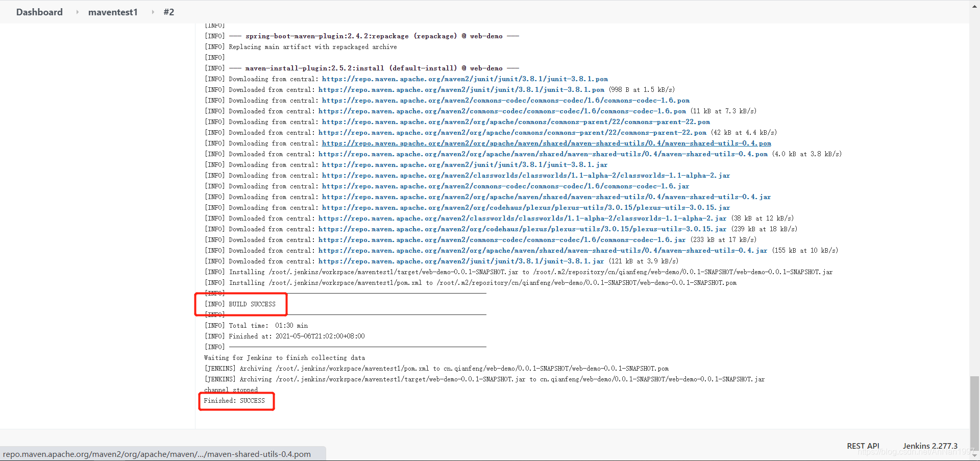The height and width of the screenshot is (461, 980).
Task: Click the "Finished: SUCCESS" line
Action: click(234, 401)
